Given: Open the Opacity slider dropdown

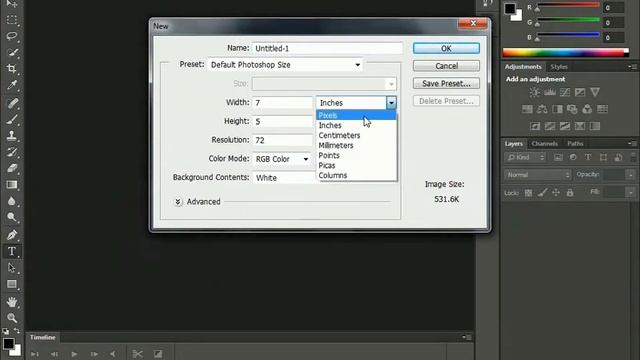Looking at the screenshot, I should coord(631,175).
